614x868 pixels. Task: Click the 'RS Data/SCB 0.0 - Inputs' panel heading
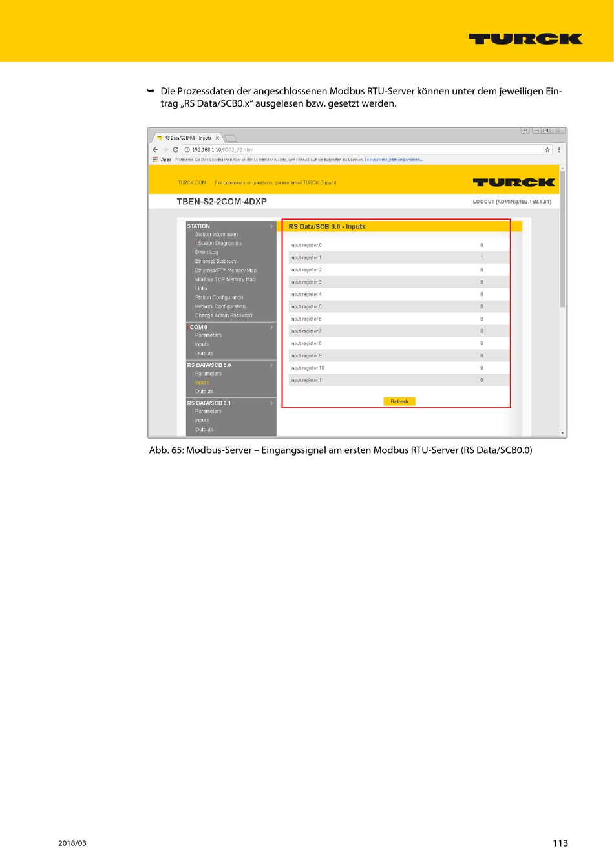[x=327, y=227]
